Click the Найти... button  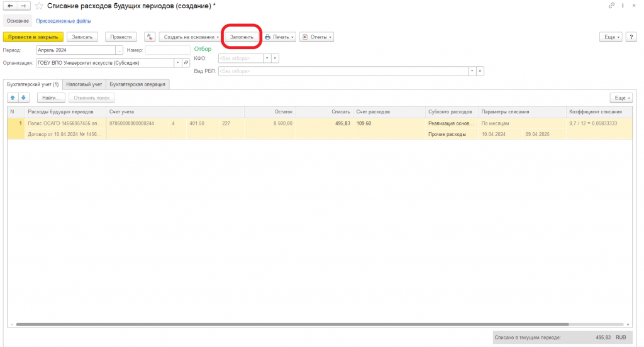(x=52, y=98)
